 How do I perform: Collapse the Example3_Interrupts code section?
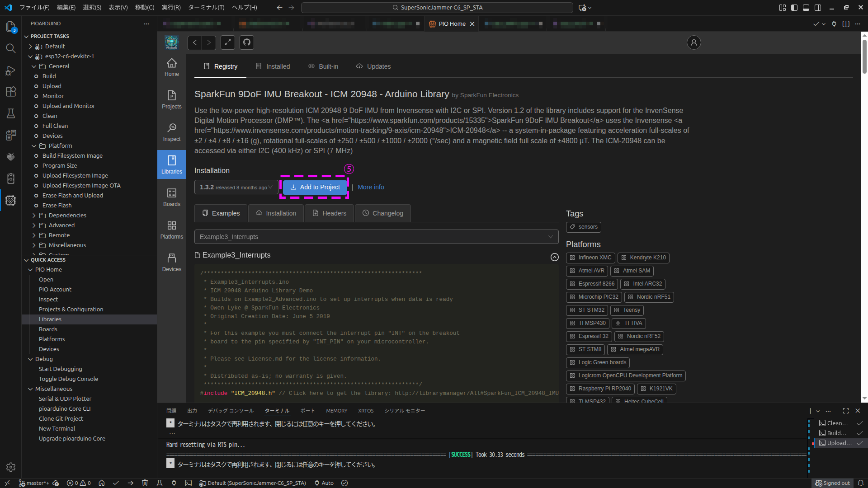pos(554,257)
